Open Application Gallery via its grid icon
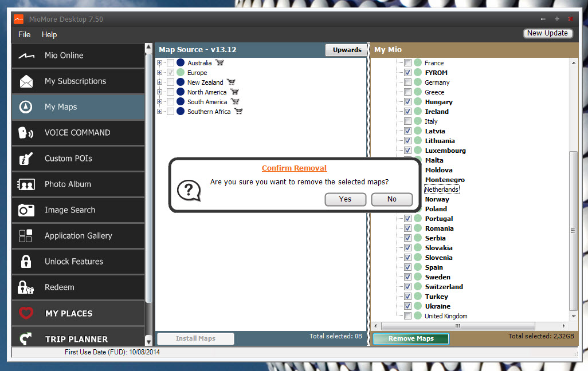This screenshot has width=588, height=371. pos(25,236)
